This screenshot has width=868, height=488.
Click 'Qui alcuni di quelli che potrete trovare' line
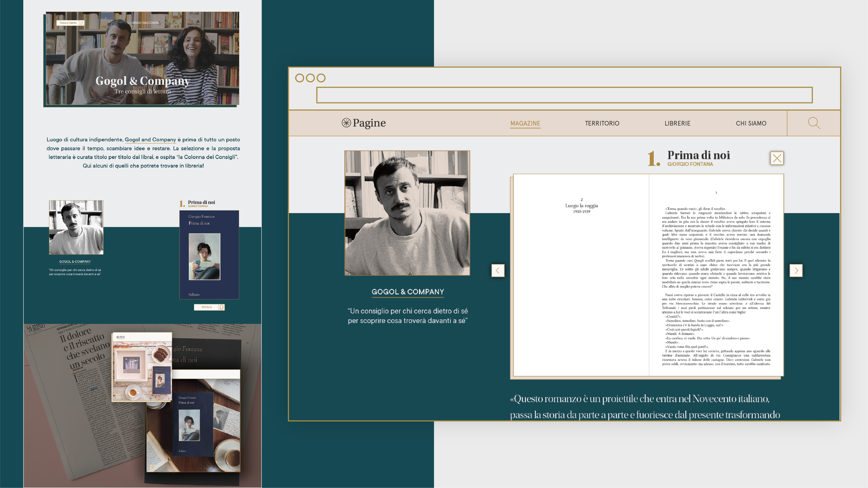point(143,166)
